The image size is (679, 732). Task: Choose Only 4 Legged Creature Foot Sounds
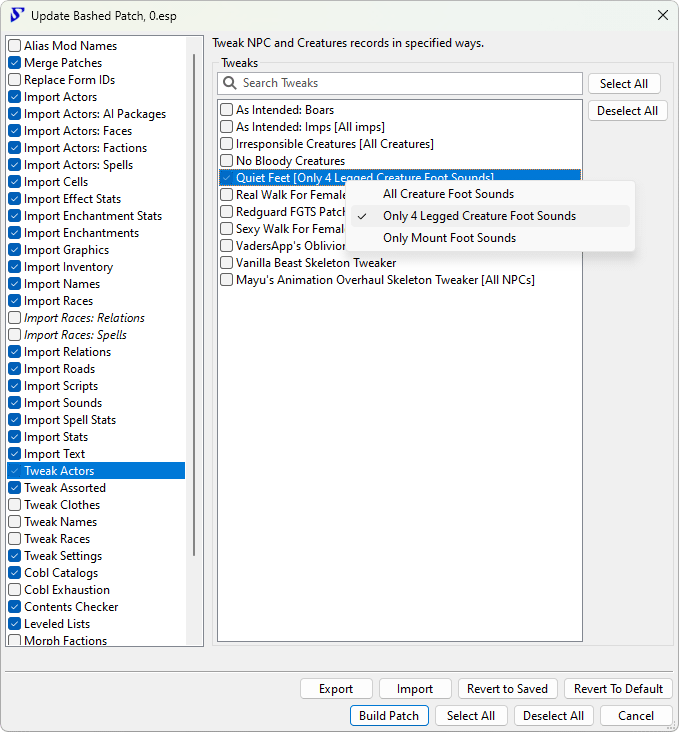point(490,216)
